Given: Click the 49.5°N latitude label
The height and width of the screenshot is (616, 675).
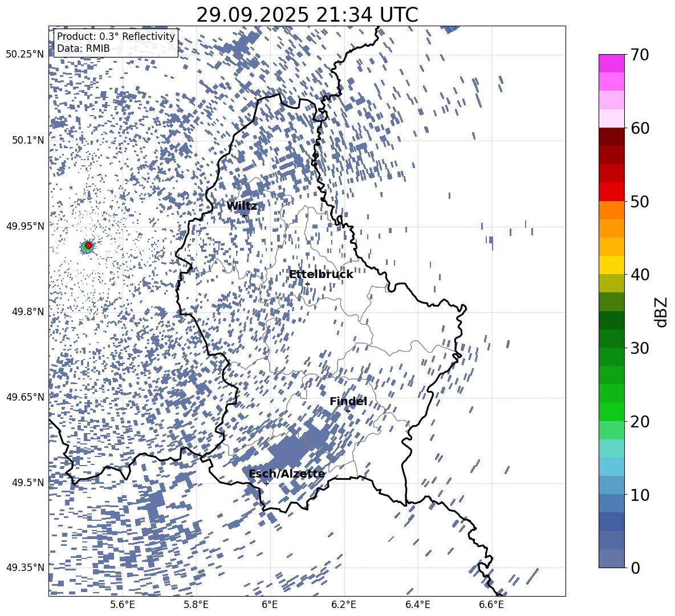Looking at the screenshot, I should pos(29,482).
